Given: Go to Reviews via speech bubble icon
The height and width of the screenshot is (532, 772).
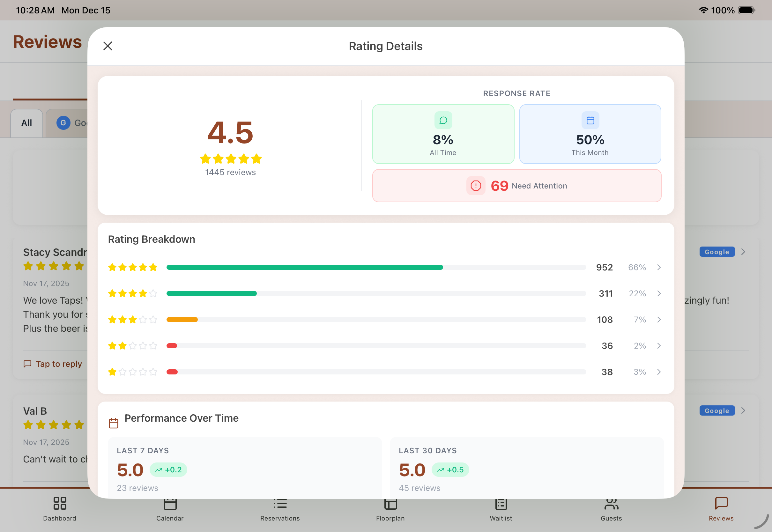Looking at the screenshot, I should [x=721, y=503].
